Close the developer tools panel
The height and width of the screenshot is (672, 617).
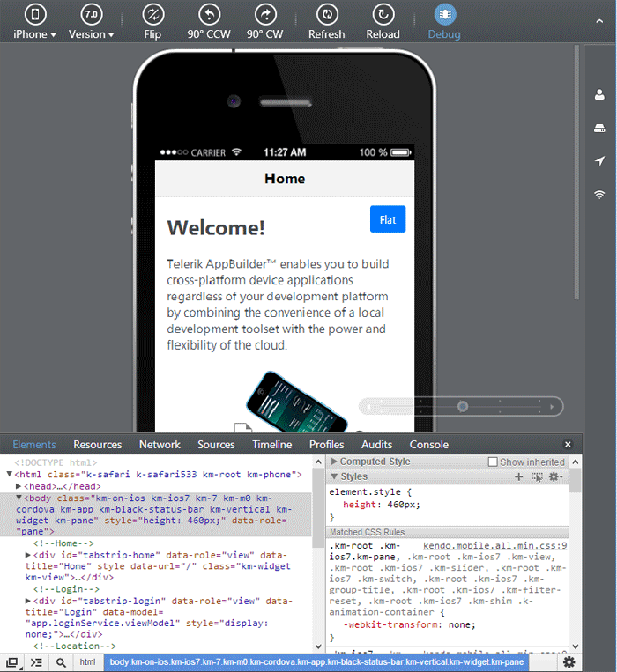tap(568, 444)
